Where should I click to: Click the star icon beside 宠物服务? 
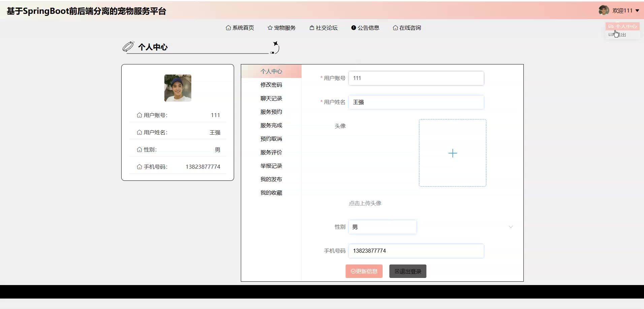pyautogui.click(x=270, y=28)
